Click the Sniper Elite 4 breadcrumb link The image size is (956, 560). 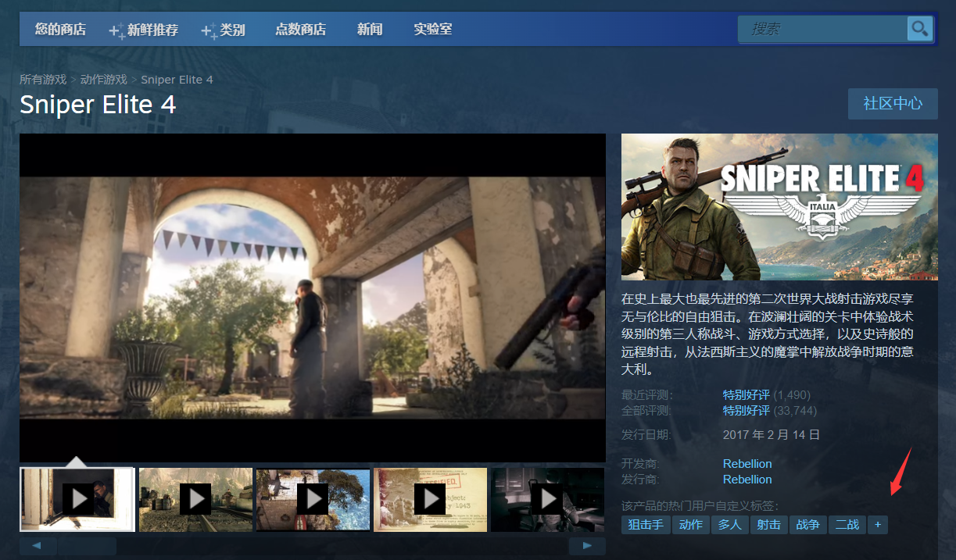(x=177, y=80)
